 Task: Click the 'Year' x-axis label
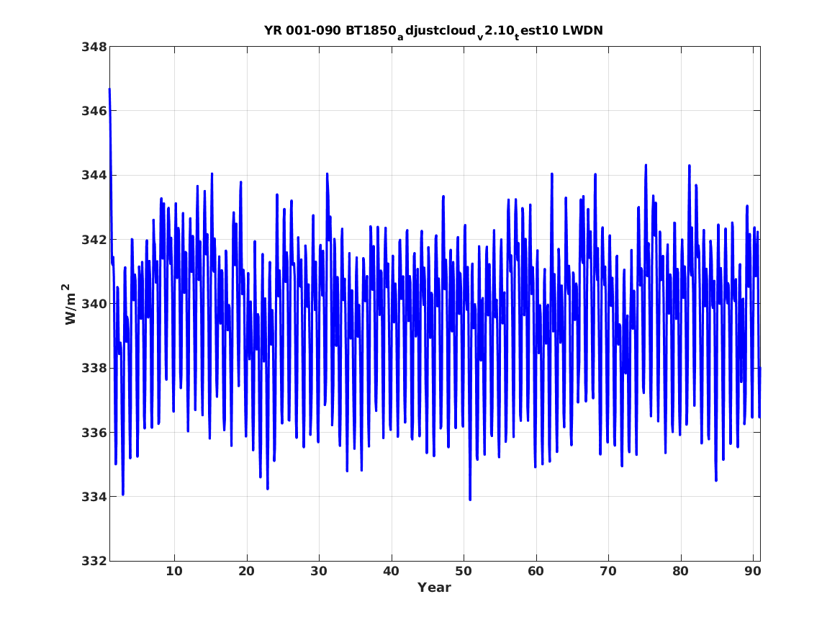[x=435, y=588]
